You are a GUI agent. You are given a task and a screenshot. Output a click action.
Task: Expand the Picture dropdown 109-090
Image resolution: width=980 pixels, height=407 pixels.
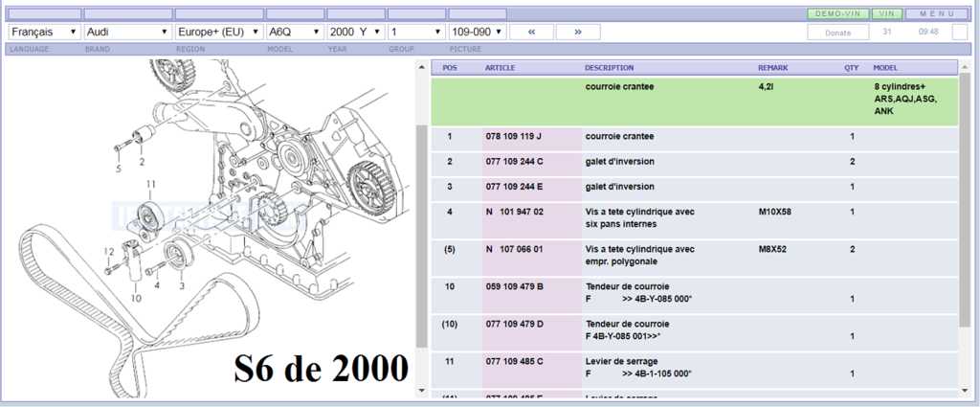pos(478,32)
